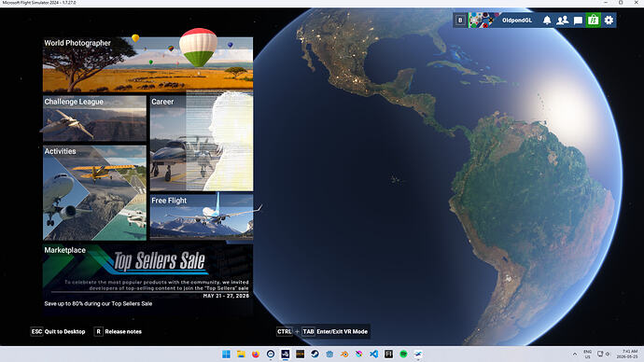Click the B key icon beside the profile
This screenshot has height=362, width=644.
coord(460,21)
